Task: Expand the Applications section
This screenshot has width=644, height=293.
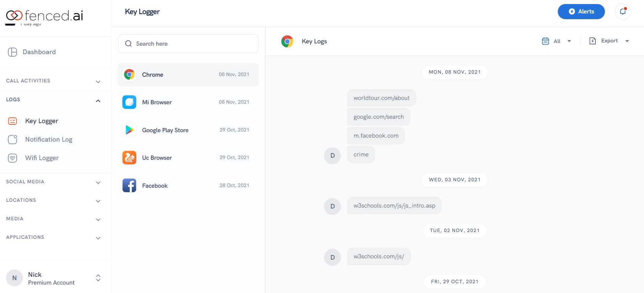Action: pos(98,238)
